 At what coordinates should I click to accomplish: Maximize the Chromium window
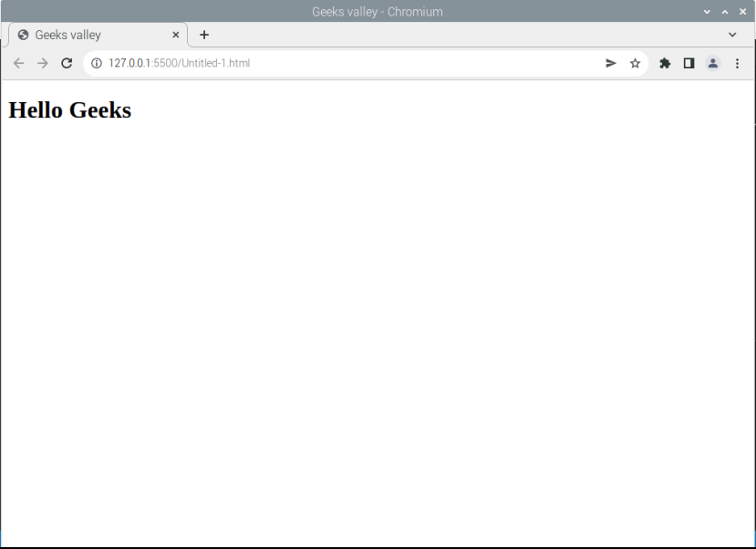pos(725,11)
